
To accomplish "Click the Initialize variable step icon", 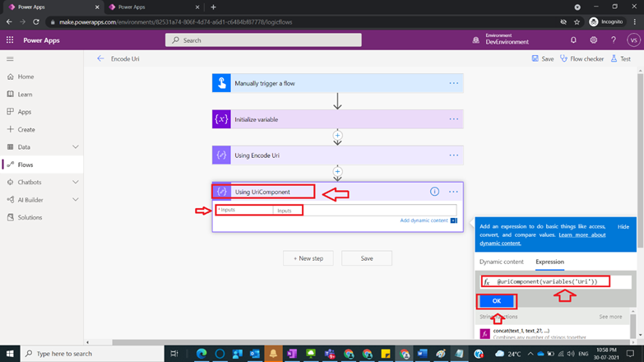I will point(221,119).
